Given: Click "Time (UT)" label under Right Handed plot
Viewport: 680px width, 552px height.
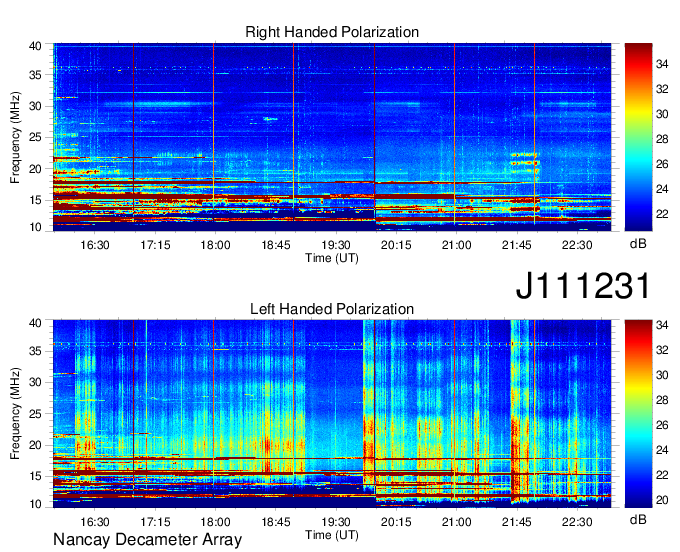Looking at the screenshot, I should pos(332,258).
